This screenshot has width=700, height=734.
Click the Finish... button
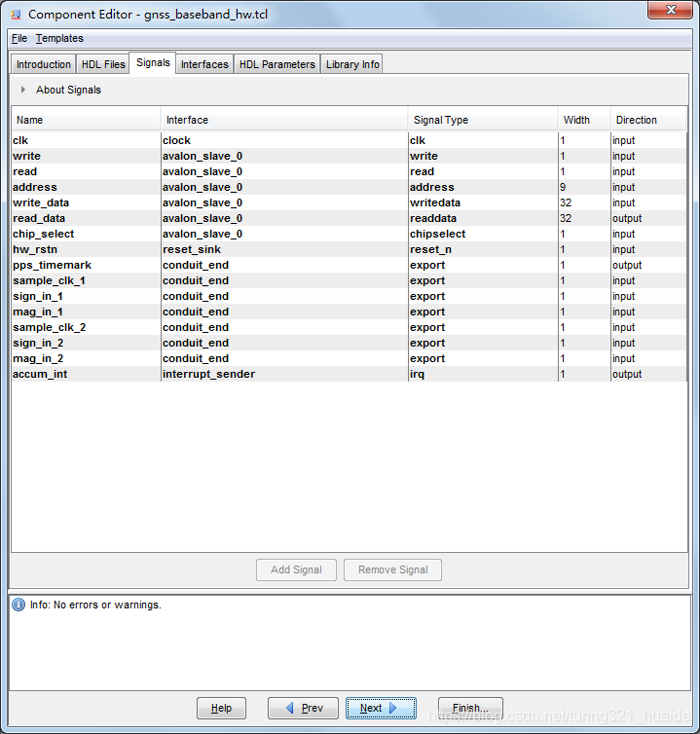tap(470, 708)
